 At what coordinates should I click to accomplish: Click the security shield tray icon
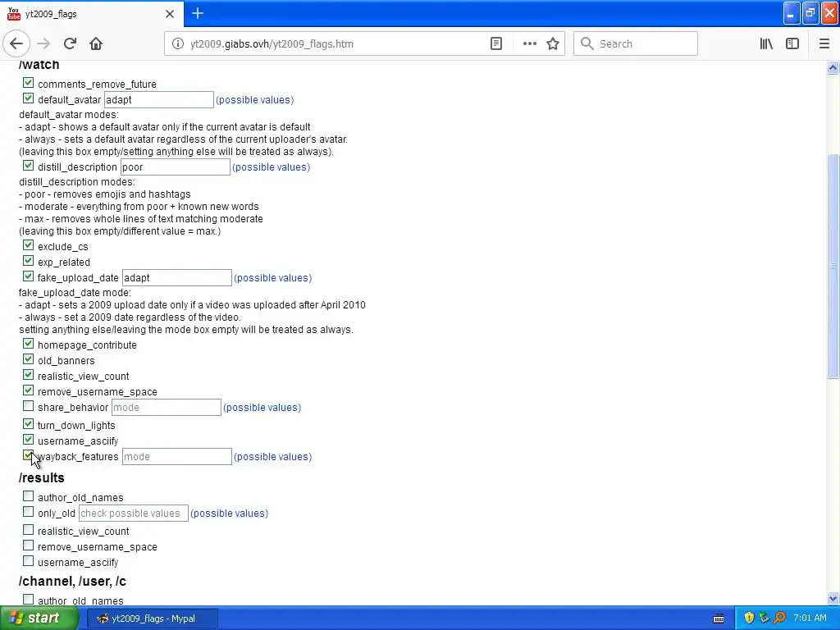tap(749, 619)
